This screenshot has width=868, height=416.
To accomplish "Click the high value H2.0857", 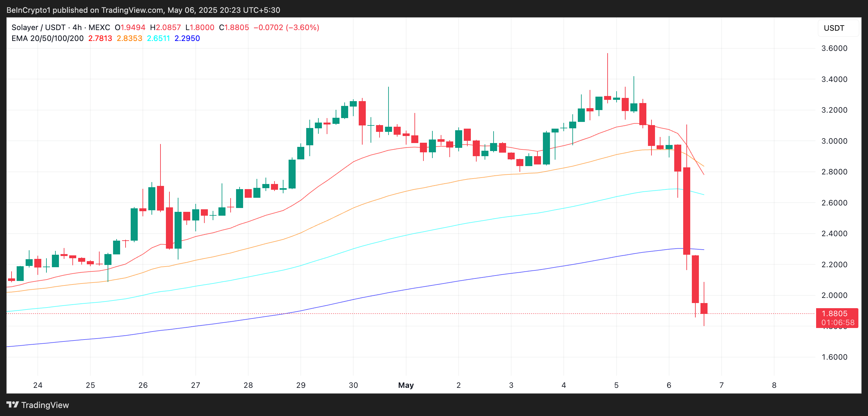I will click(x=166, y=28).
